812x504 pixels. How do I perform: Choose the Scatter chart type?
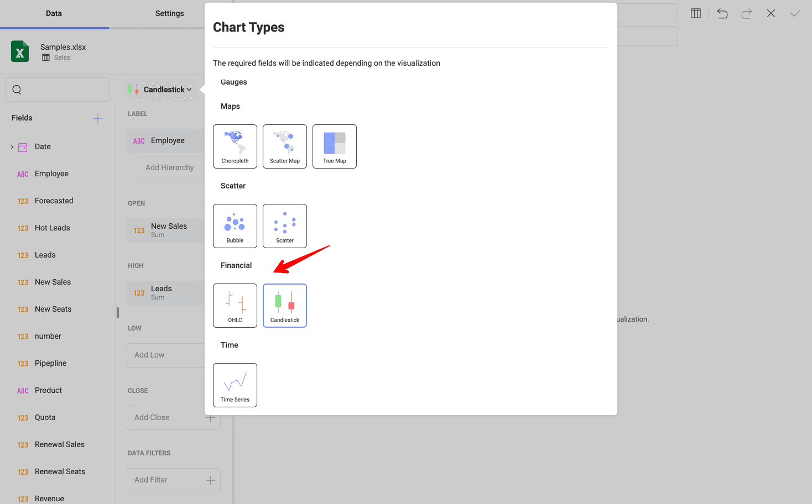(285, 226)
